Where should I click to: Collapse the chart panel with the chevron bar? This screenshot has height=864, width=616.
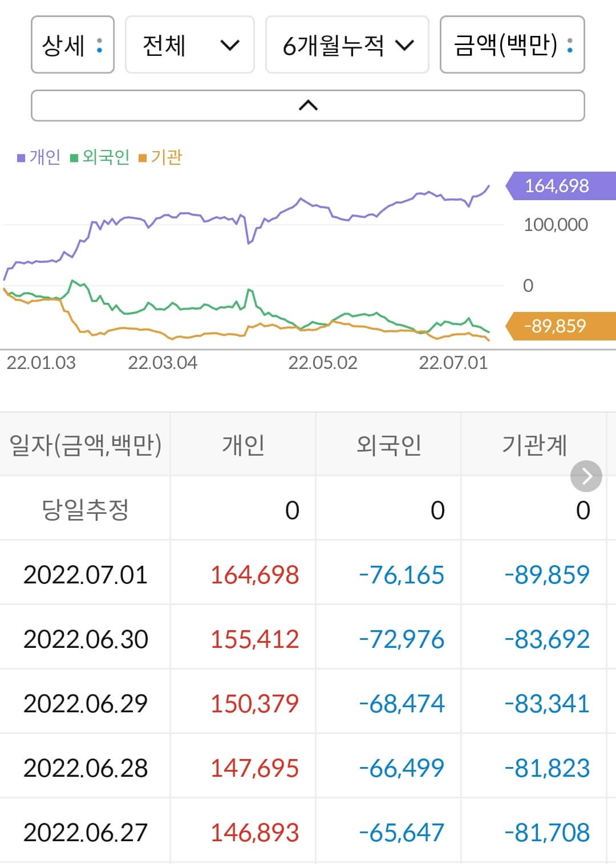point(308,106)
